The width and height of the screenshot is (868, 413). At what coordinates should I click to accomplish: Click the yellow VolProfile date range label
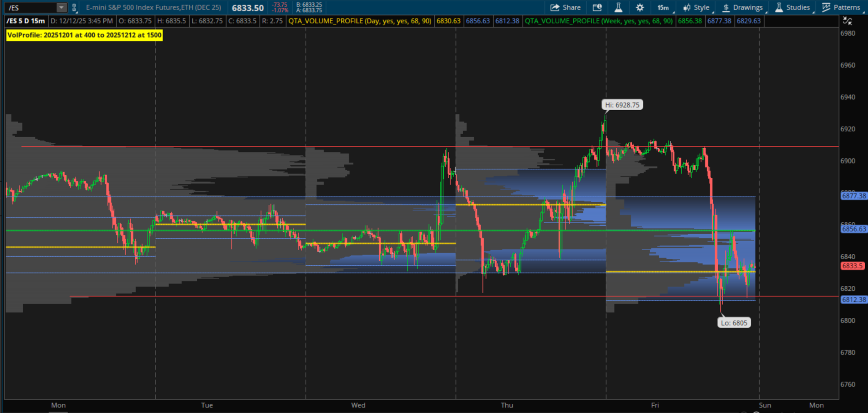pyautogui.click(x=85, y=35)
